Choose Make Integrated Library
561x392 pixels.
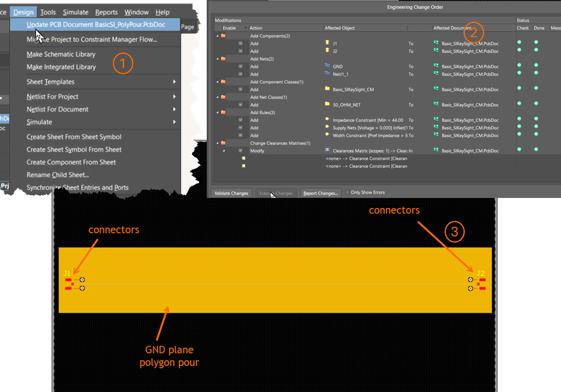click(x=61, y=67)
